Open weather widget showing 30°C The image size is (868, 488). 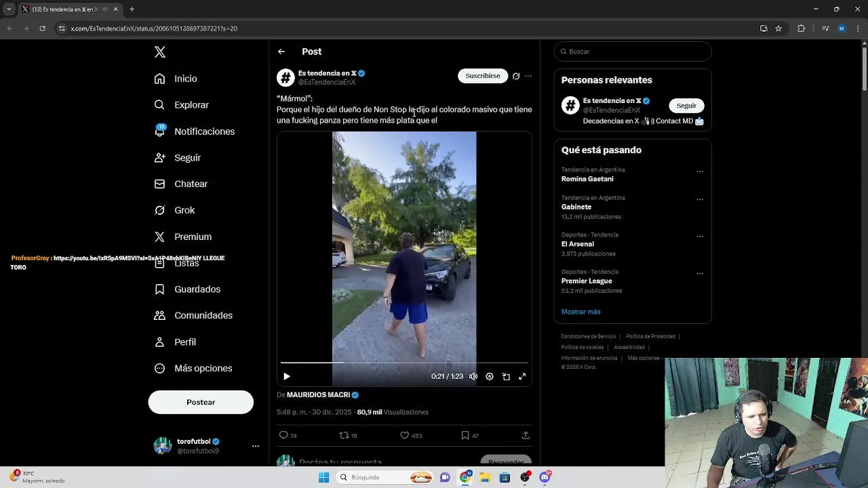click(37, 477)
